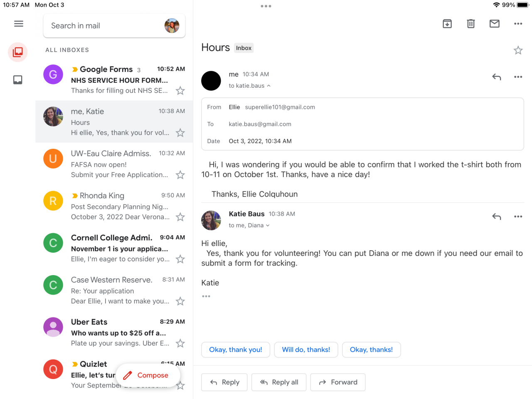The height and width of the screenshot is (399, 532).
Task: Open the All Inboxes sidebar icon
Action: point(18,52)
